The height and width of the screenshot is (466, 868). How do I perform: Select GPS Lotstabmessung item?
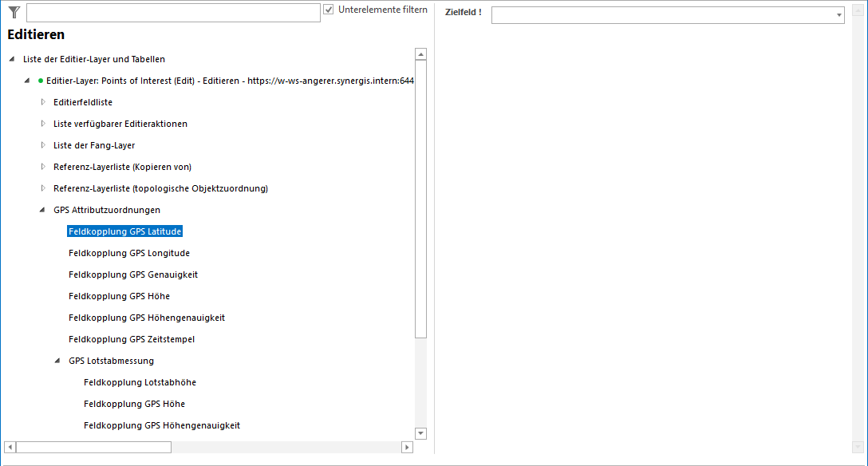click(111, 361)
